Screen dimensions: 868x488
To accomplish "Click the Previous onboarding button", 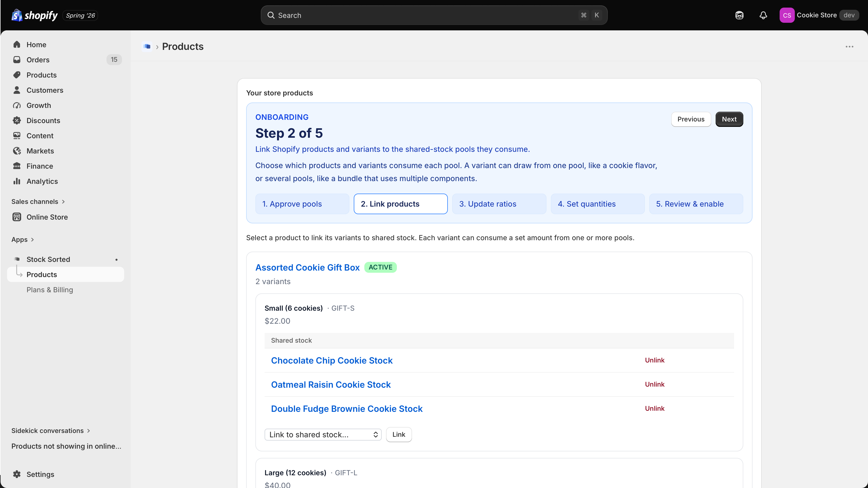I will [691, 119].
